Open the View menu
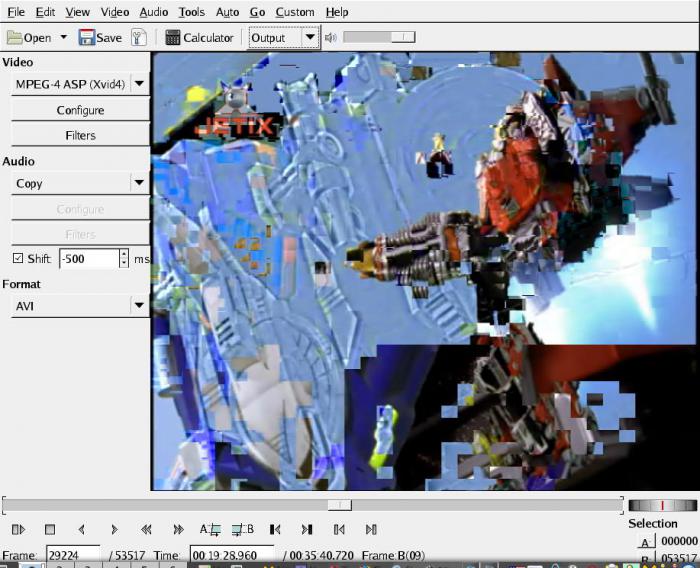 pyautogui.click(x=78, y=12)
